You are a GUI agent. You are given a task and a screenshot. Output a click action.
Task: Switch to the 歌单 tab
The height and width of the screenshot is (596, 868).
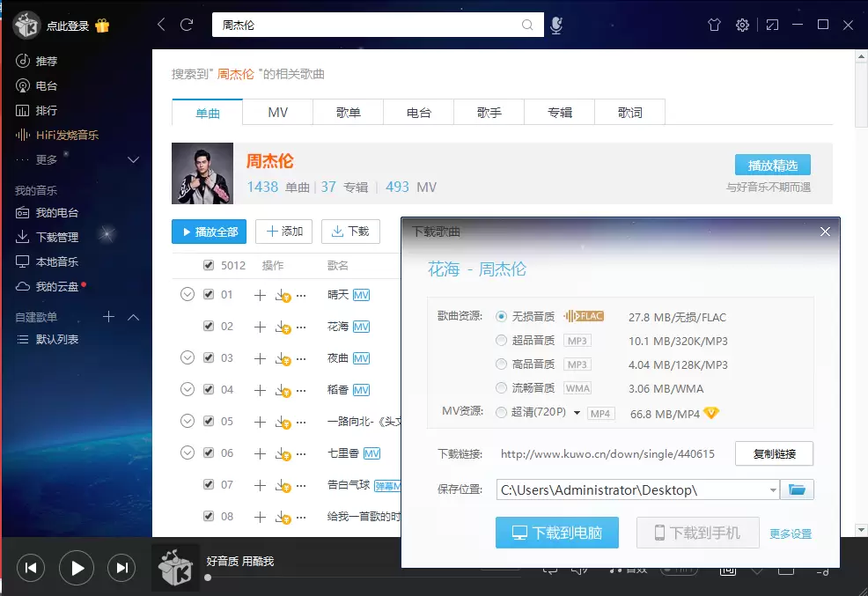click(x=349, y=113)
